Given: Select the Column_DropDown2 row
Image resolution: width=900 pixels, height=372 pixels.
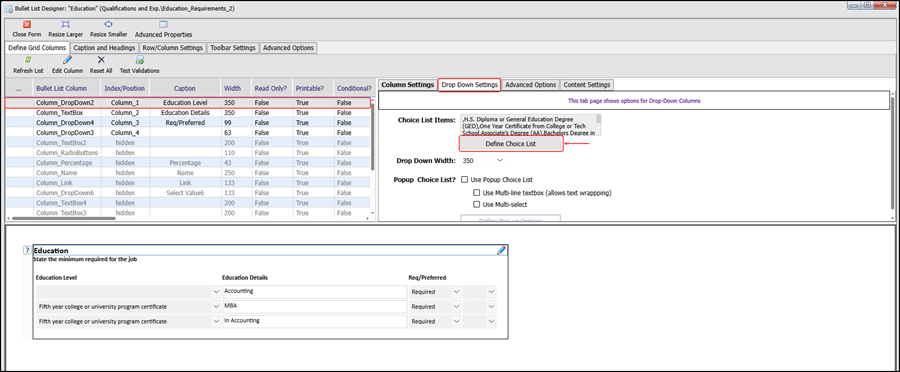Looking at the screenshot, I should tap(187, 103).
